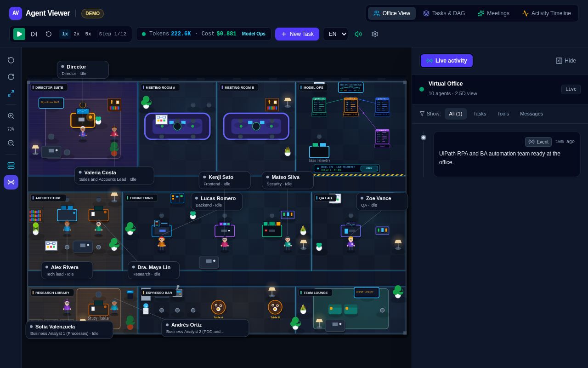Select the Zoe Vance QA label
Image resolution: width=588 pixels, height=368 pixels.
tap(382, 201)
